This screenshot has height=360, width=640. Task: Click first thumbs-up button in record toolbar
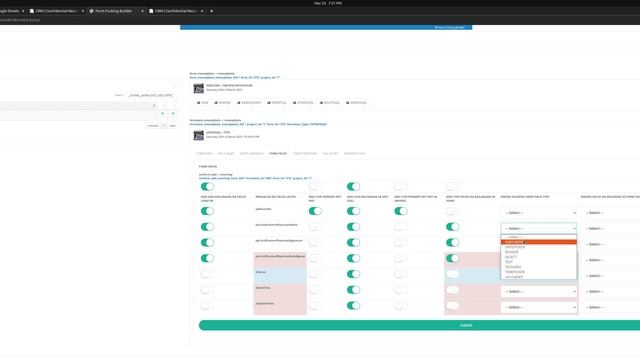[202, 103]
